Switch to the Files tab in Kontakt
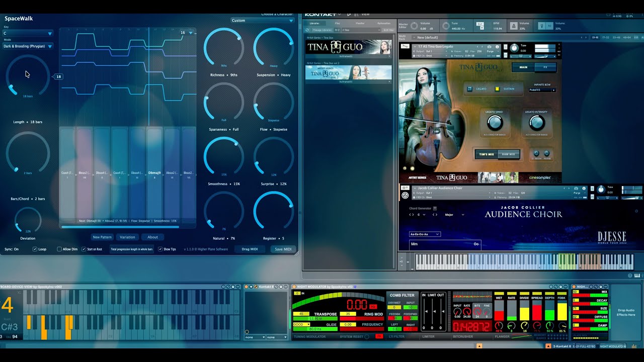The image size is (644, 362). [x=338, y=23]
